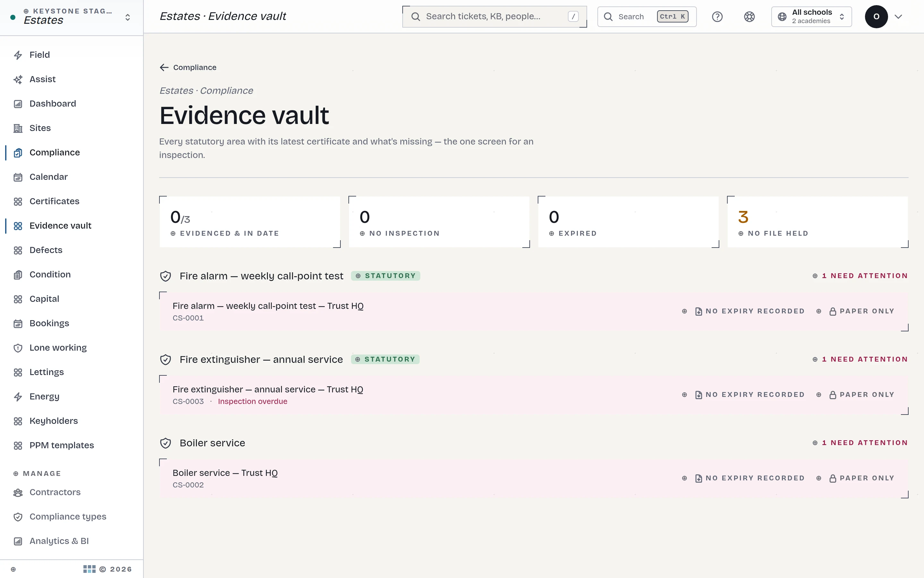
Task: Click the Contractors people icon
Action: (x=18, y=493)
